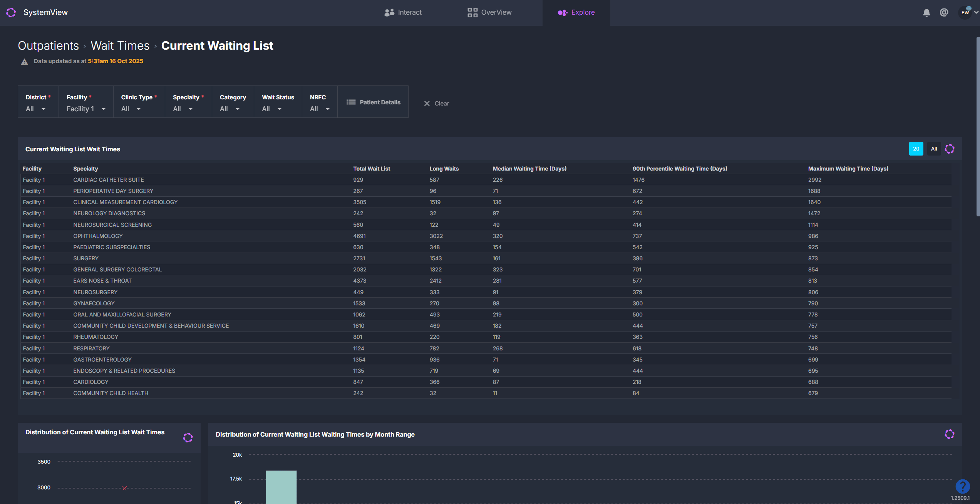
Task: Clear all filters
Action: click(x=437, y=104)
